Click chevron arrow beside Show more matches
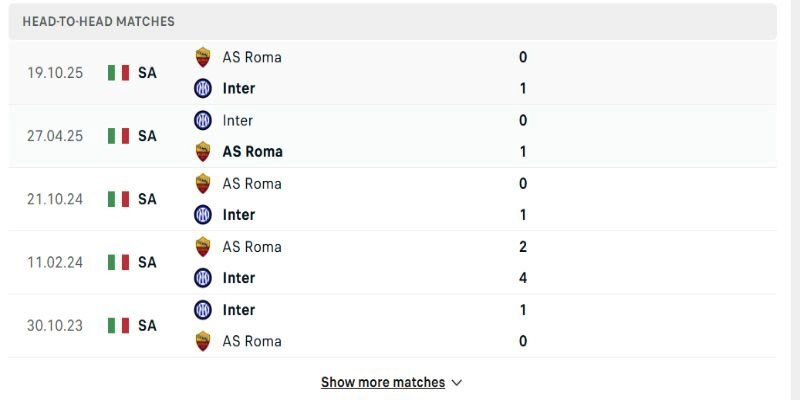 [x=457, y=382]
